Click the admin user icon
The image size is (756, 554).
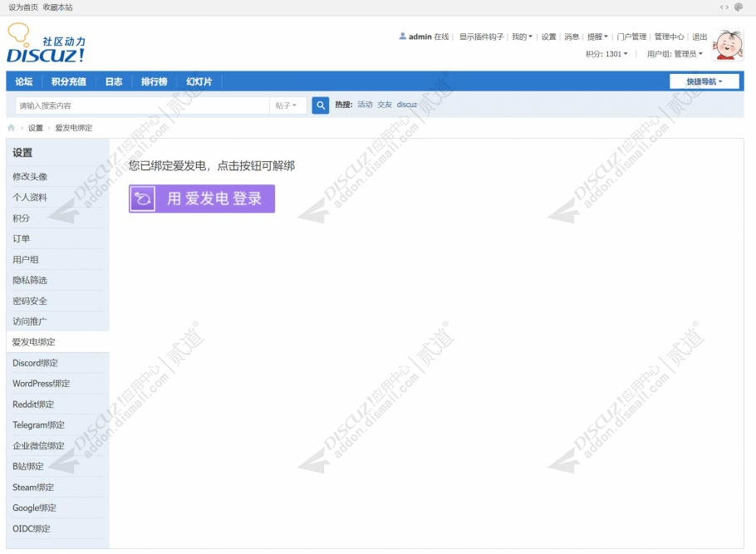(x=403, y=37)
